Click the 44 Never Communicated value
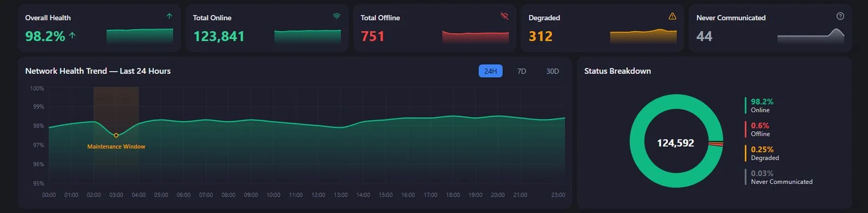The image size is (868, 213). tap(704, 36)
